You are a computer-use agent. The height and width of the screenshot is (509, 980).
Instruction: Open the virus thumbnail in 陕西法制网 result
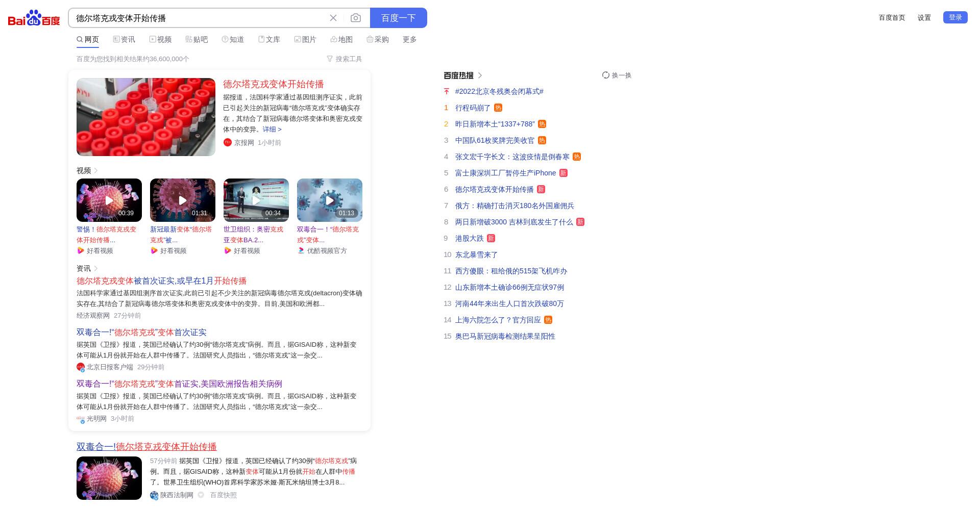[x=109, y=478]
